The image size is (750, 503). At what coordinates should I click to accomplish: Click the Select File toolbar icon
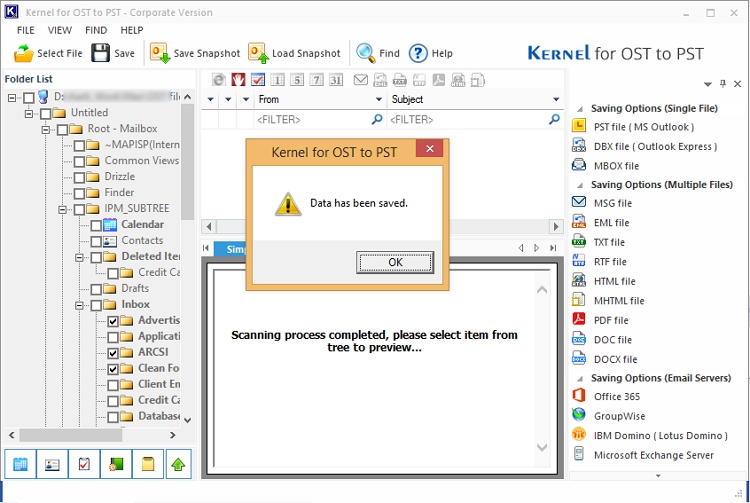coord(23,53)
